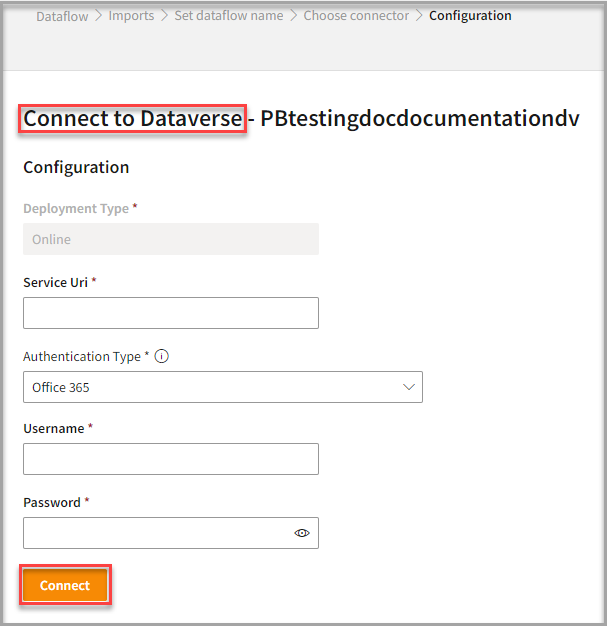Focus the Service Uri text box

click(171, 313)
